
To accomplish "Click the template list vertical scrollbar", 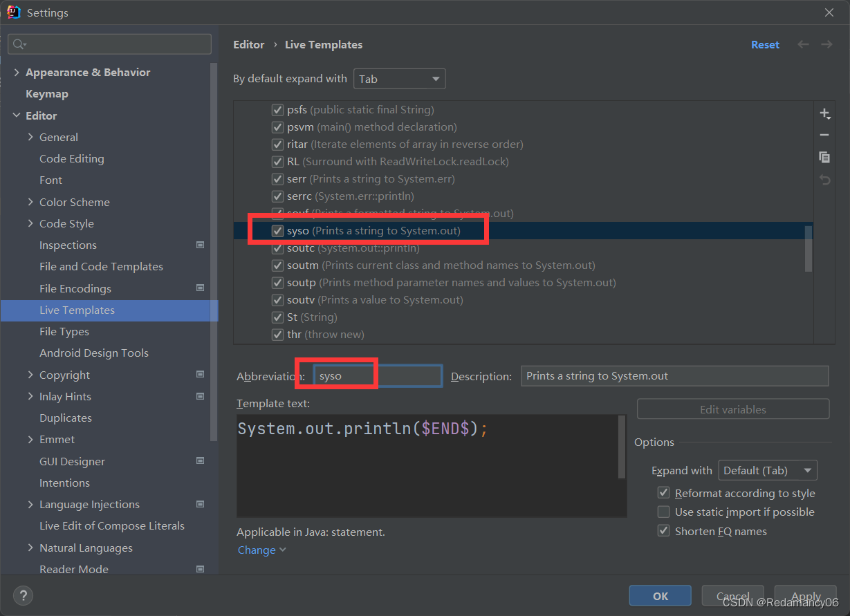I will [x=809, y=248].
